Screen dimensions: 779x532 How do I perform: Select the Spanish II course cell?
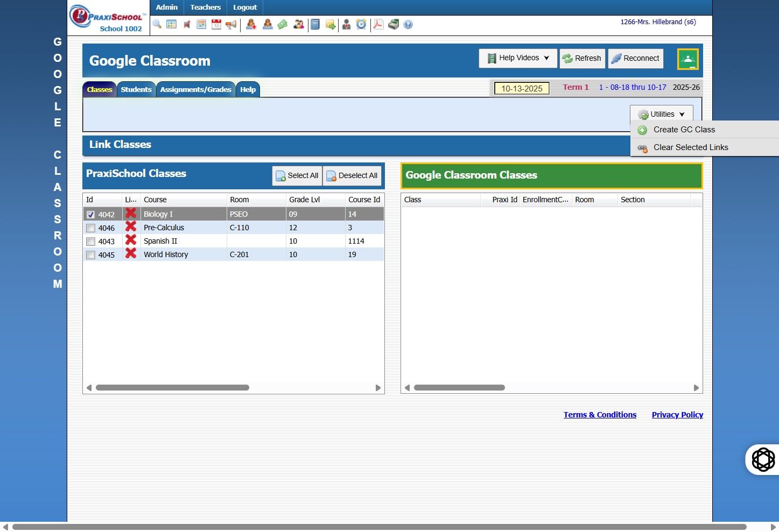(184, 241)
